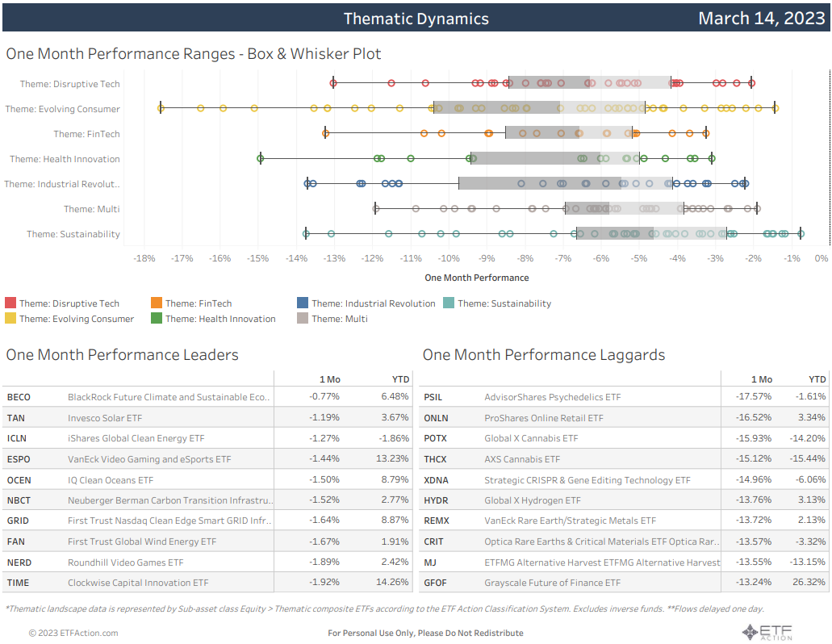
Task: Click 'One Month Performance' axis title
Action: click(476, 278)
